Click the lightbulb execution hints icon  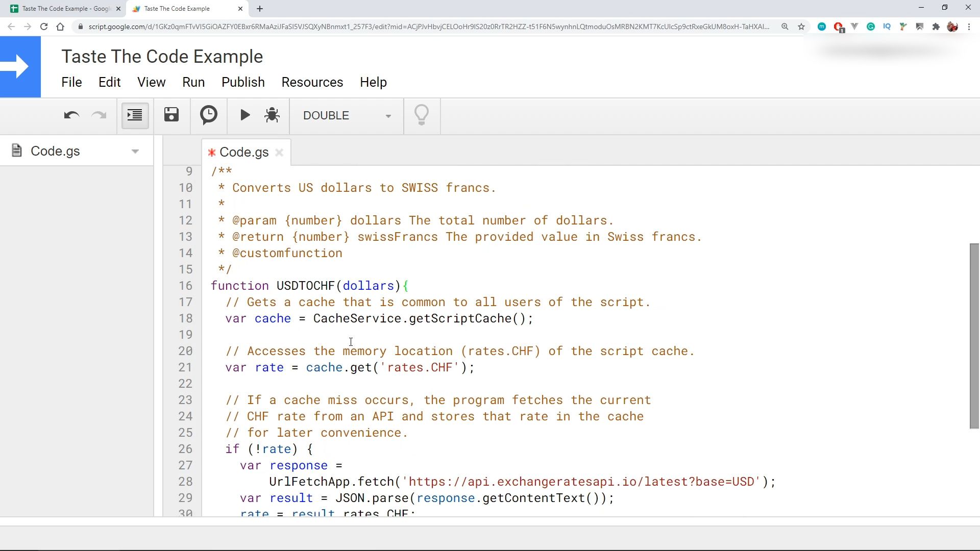[422, 115]
